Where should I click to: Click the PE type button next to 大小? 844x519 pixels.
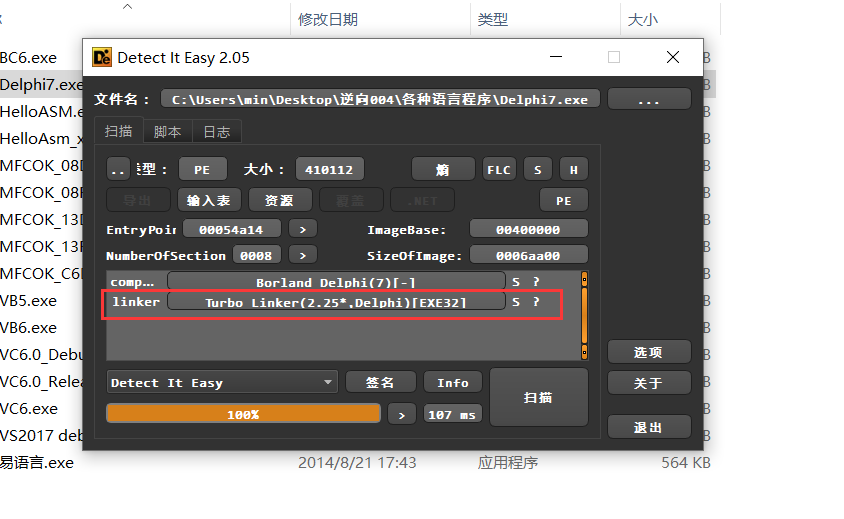pos(202,170)
